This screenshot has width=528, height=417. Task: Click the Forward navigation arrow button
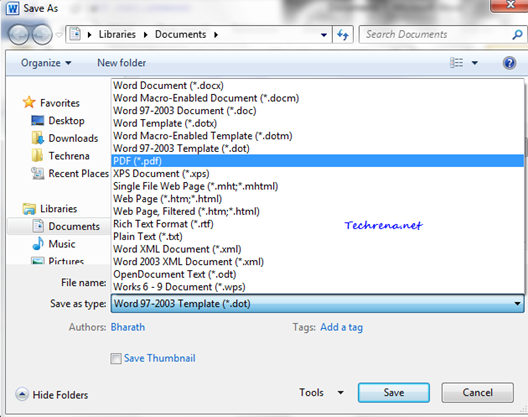tap(42, 35)
